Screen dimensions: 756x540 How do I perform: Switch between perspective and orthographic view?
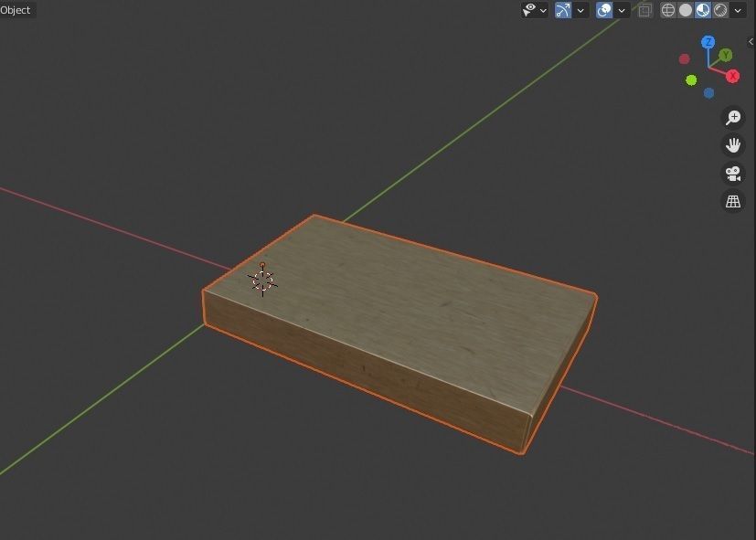733,201
